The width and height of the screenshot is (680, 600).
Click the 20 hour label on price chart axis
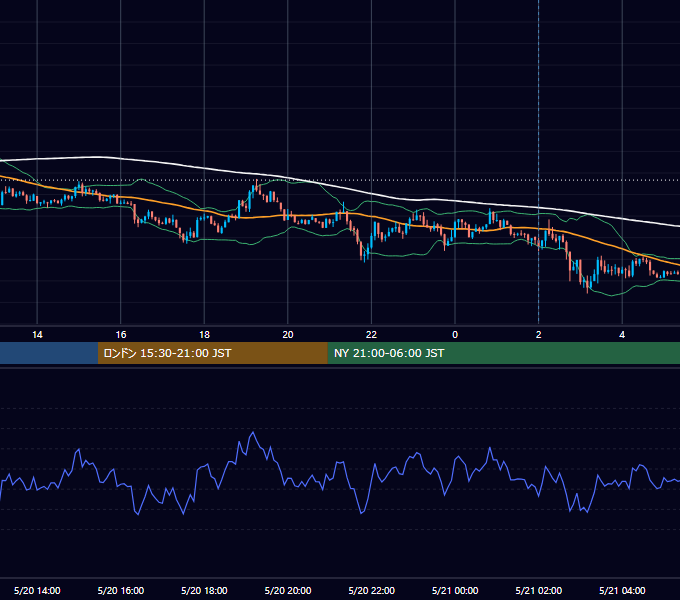[288, 335]
